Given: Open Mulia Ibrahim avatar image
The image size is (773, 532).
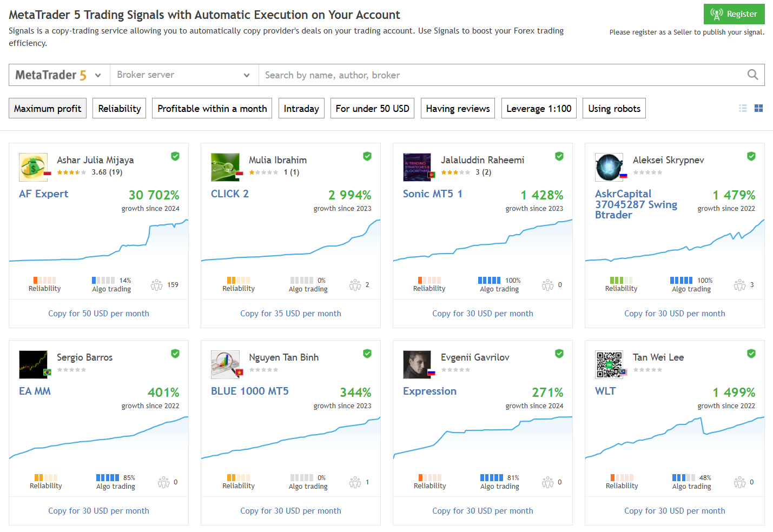Looking at the screenshot, I should pyautogui.click(x=225, y=167).
